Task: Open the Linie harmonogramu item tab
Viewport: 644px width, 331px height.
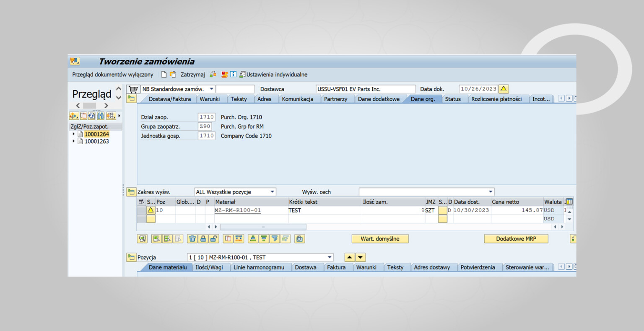Action: pos(258,267)
